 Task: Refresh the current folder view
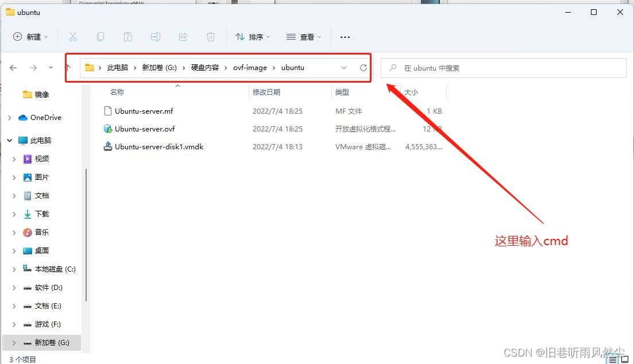click(x=363, y=68)
